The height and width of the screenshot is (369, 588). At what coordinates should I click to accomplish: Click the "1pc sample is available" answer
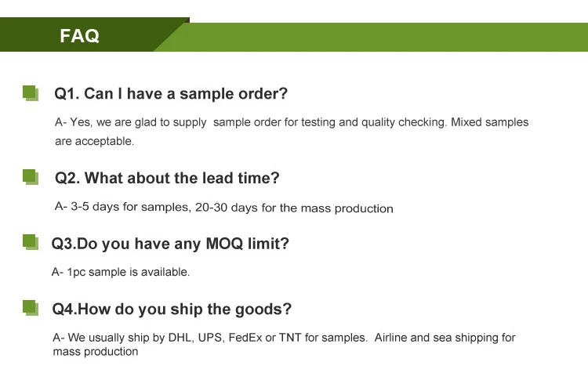(121, 272)
